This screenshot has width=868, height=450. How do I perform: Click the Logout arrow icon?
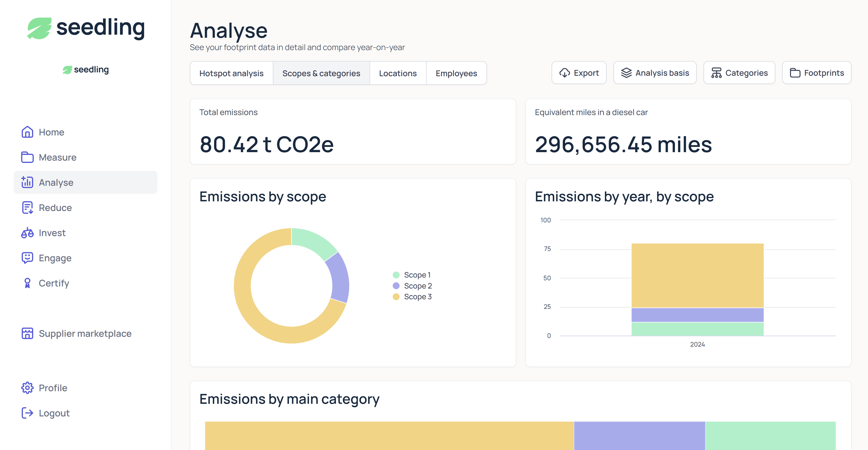tap(27, 413)
